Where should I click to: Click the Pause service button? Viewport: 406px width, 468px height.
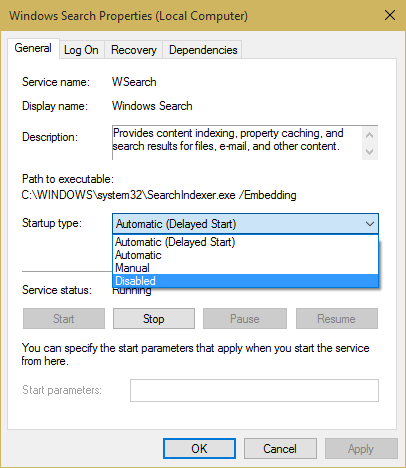coord(245,319)
